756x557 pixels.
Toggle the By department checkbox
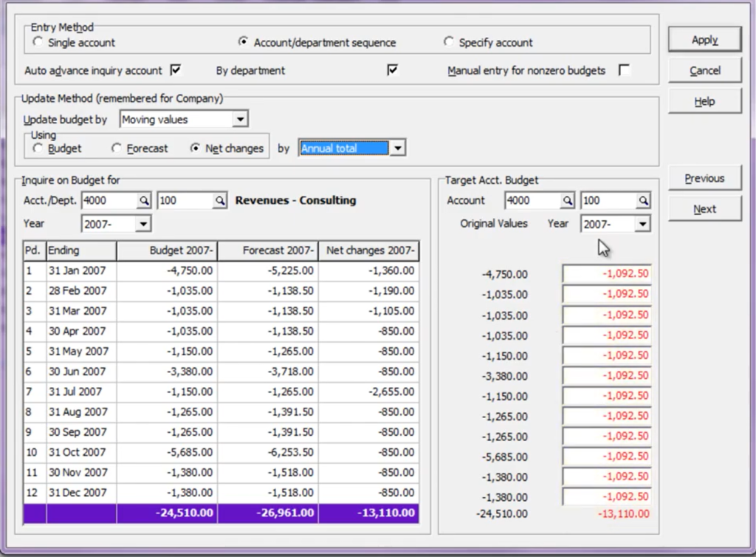[x=393, y=70]
